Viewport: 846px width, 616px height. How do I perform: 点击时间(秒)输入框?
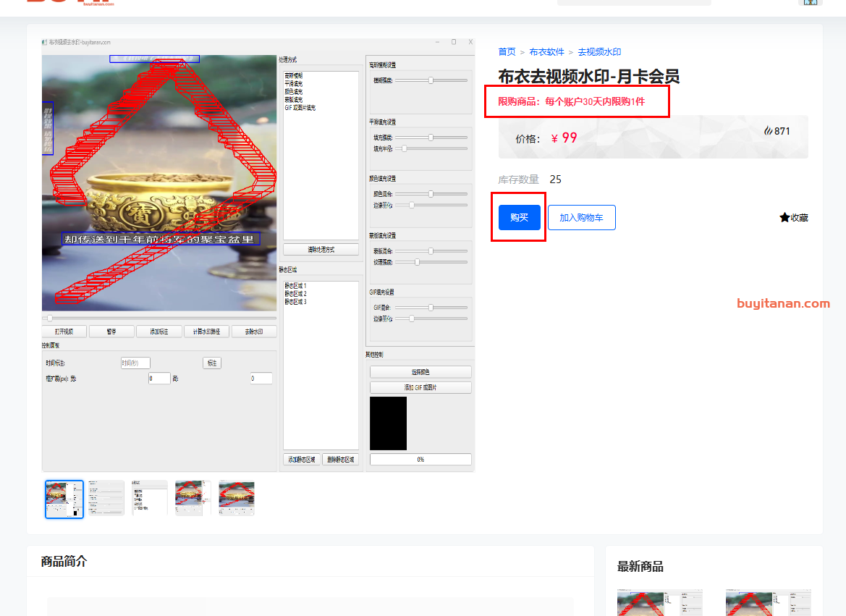pyautogui.click(x=135, y=363)
